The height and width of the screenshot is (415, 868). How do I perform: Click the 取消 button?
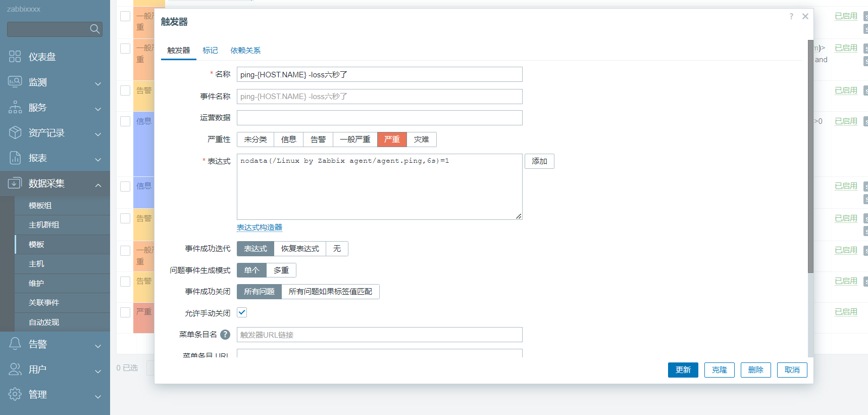pos(792,370)
